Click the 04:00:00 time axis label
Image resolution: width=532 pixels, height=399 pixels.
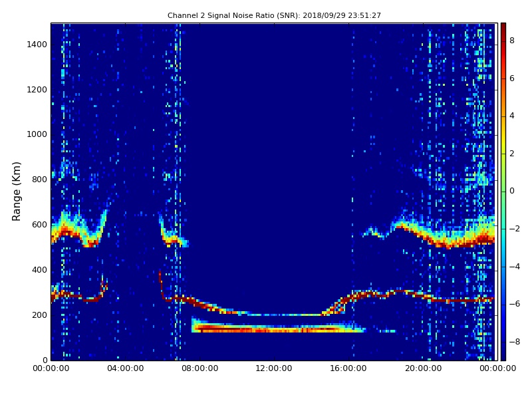[126, 368]
